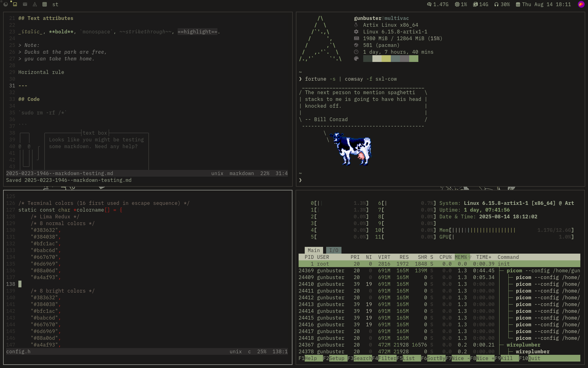Screen dimensions: 588x368
Task: Select the wireplumber parent process row
Action: point(523,345)
